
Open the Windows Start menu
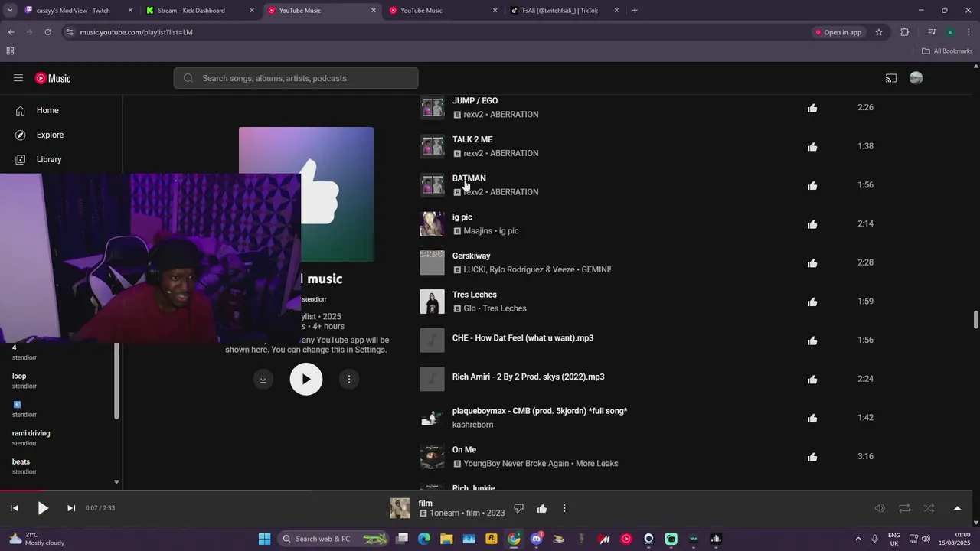click(264, 539)
